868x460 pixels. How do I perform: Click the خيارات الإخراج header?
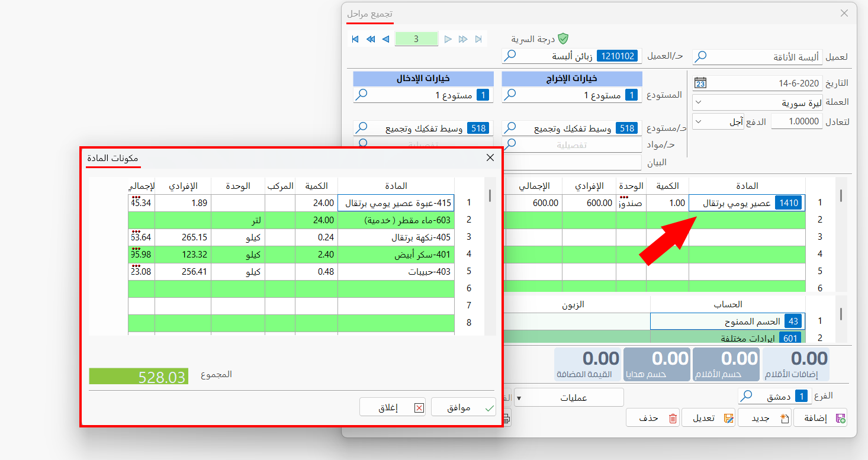(x=572, y=79)
